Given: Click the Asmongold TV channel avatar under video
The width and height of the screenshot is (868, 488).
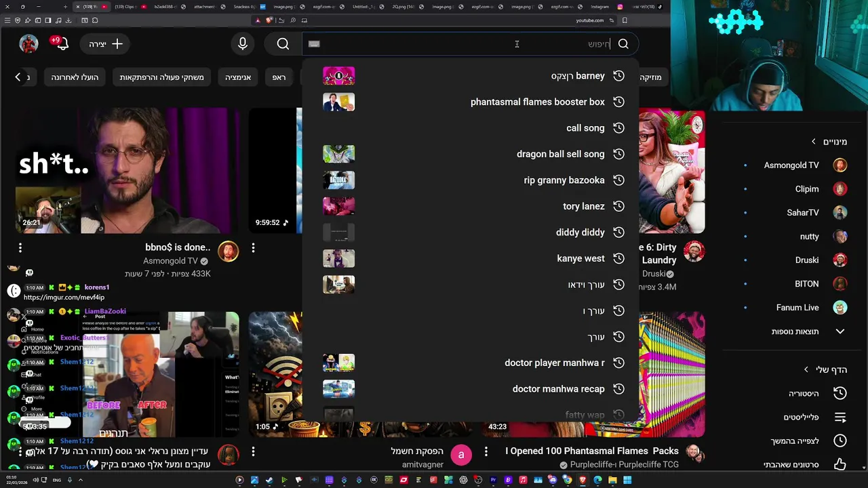Looking at the screenshot, I should 229,251.
